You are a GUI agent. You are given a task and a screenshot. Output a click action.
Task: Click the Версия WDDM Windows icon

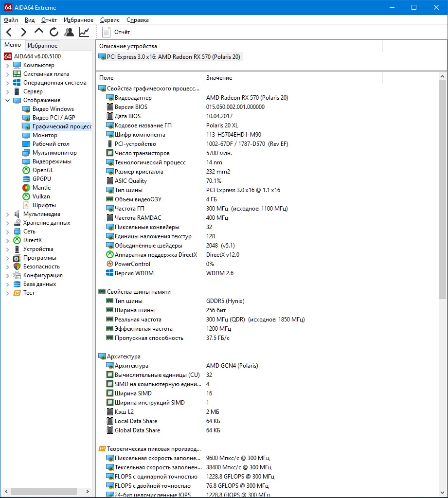109,273
